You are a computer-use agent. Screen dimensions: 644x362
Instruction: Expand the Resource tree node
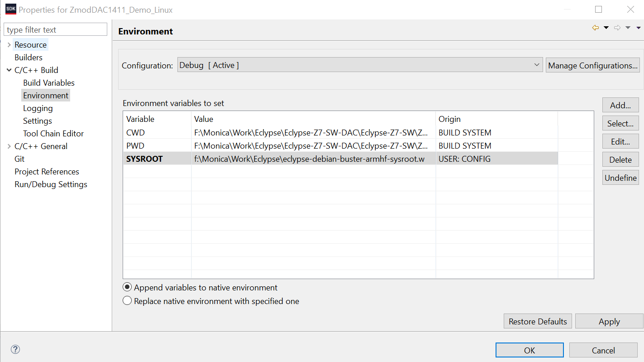9,45
